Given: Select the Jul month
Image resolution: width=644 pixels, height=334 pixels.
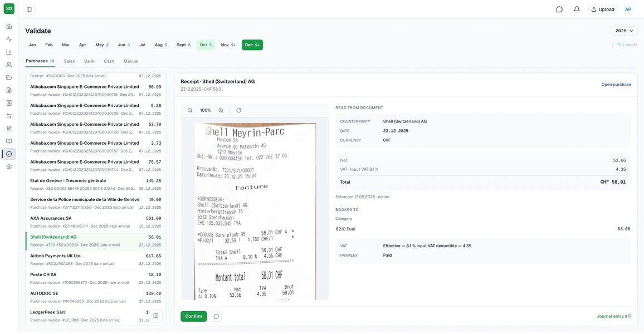Looking at the screenshot, I should (x=142, y=45).
